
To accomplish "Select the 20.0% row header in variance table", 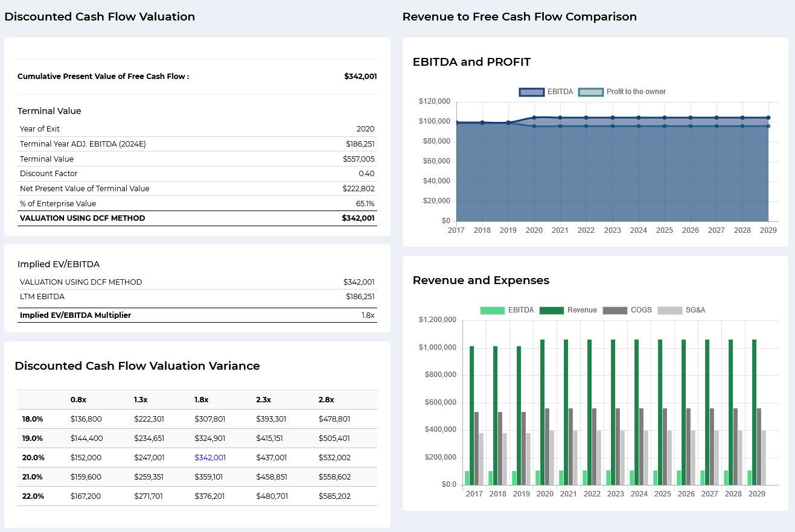I will pos(33,458).
